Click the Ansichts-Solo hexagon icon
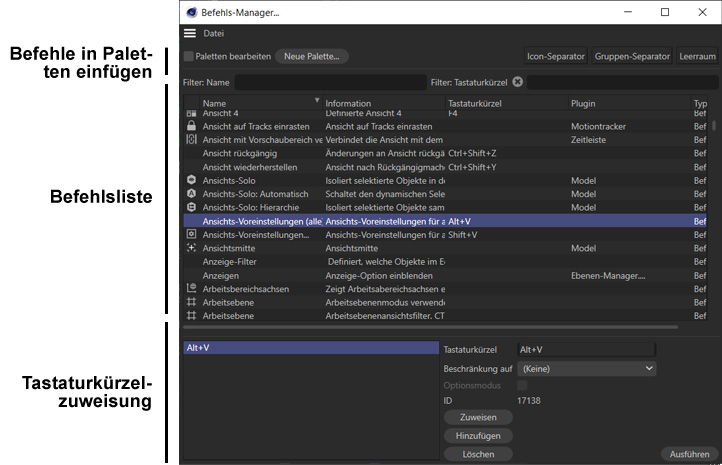722x465 pixels. coord(191,180)
